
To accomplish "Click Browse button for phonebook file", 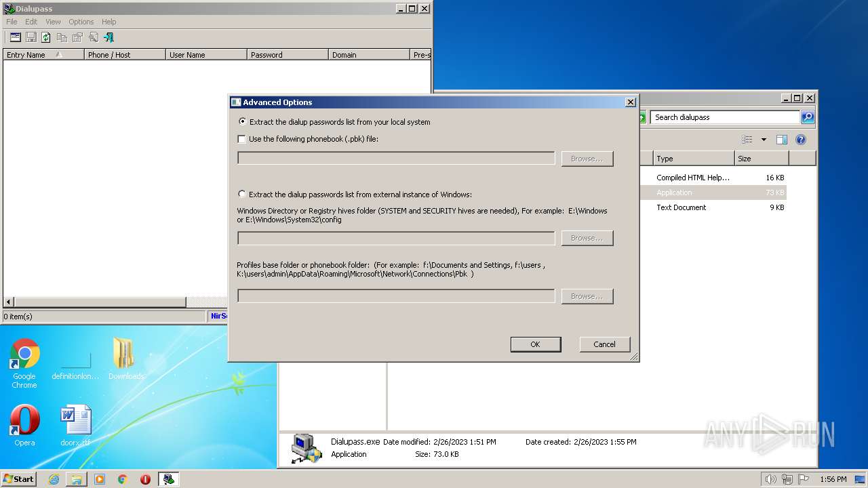I will pos(587,159).
